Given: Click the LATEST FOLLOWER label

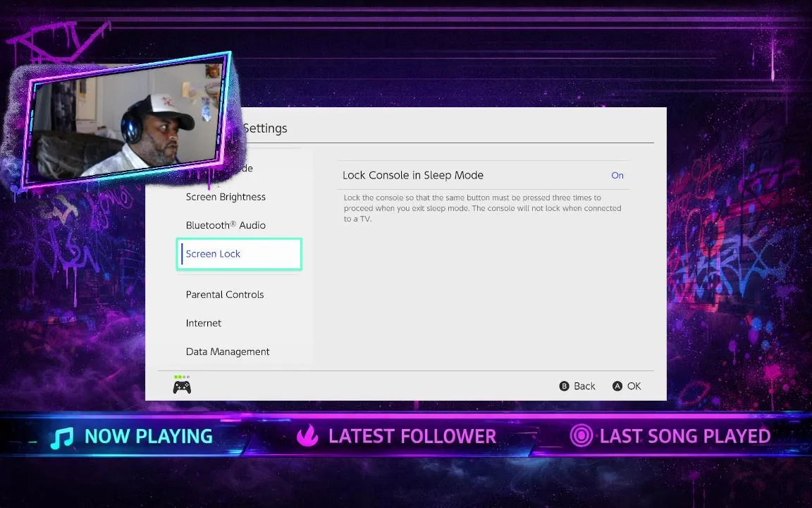Looking at the screenshot, I should 412,437.
